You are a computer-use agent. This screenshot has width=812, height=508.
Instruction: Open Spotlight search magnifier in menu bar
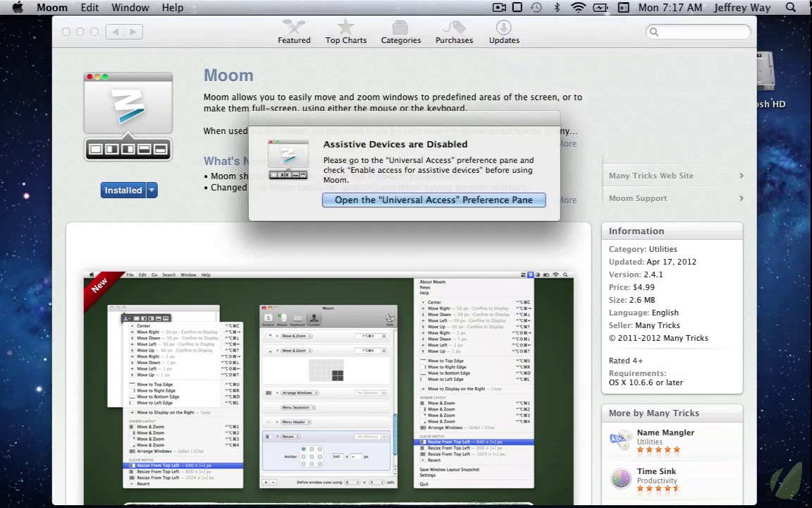point(791,8)
